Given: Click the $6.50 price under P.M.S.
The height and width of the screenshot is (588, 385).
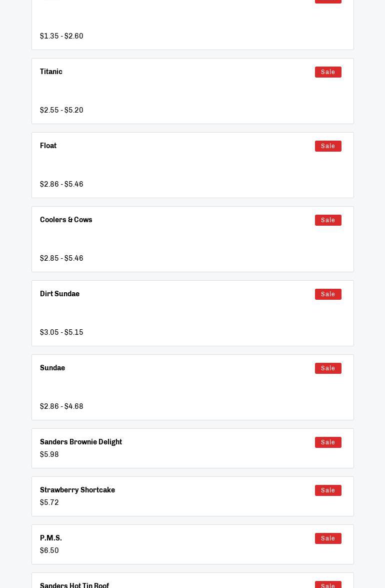Looking at the screenshot, I should 49,550.
